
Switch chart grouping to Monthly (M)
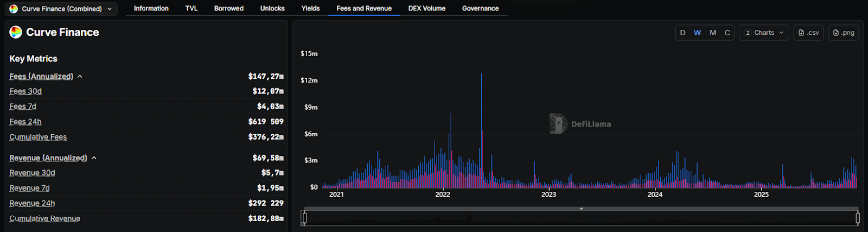(713, 33)
